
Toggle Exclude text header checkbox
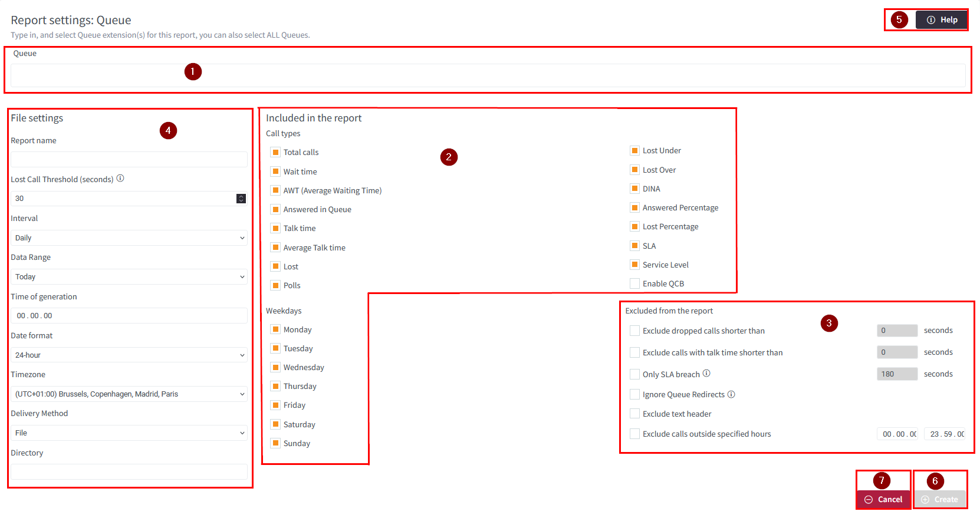634,414
